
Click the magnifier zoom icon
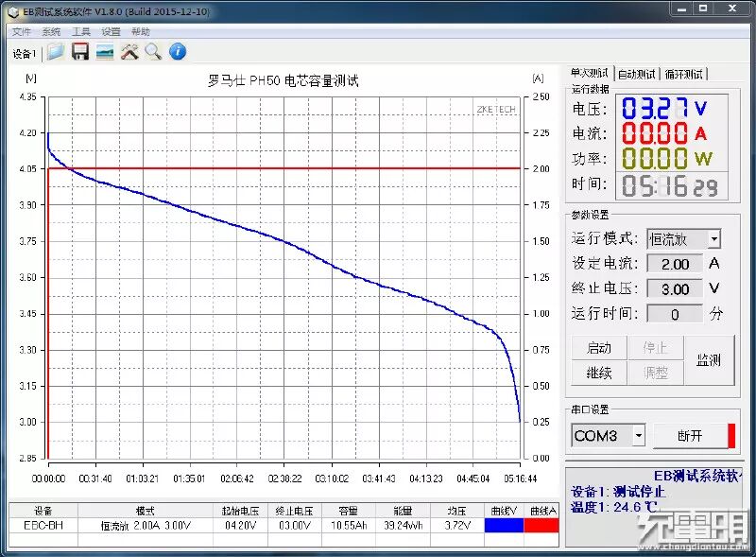(153, 52)
